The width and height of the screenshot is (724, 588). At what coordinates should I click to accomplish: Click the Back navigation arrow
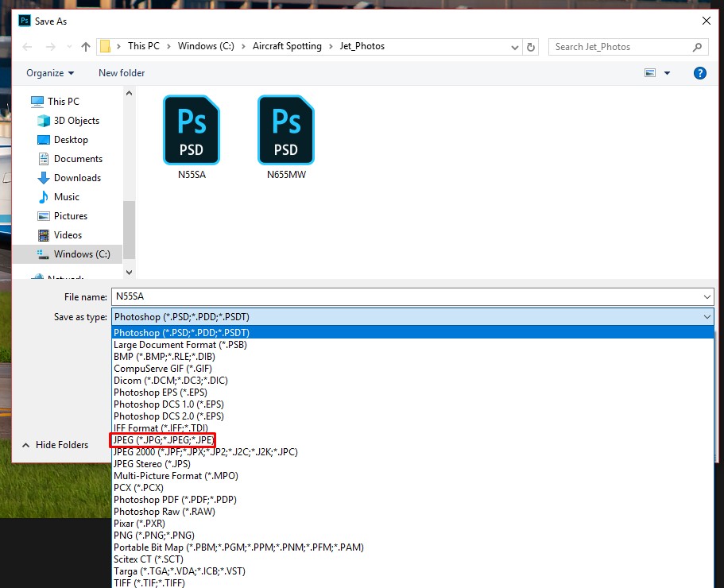tap(27, 47)
